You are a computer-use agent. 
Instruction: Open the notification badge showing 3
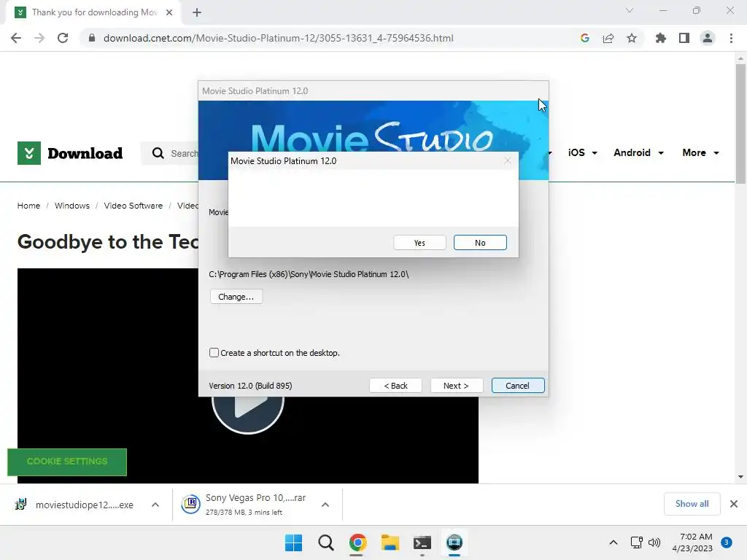click(726, 542)
